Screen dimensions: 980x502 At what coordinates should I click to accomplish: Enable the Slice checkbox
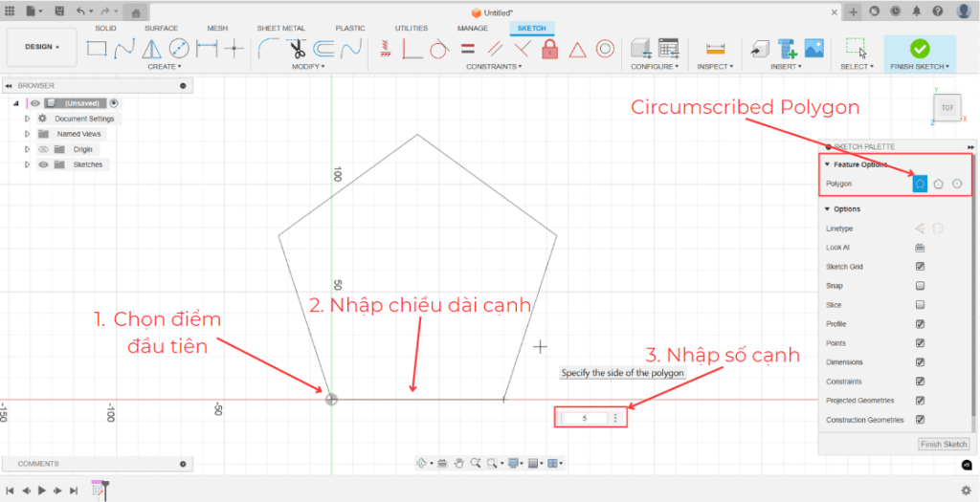coord(920,305)
